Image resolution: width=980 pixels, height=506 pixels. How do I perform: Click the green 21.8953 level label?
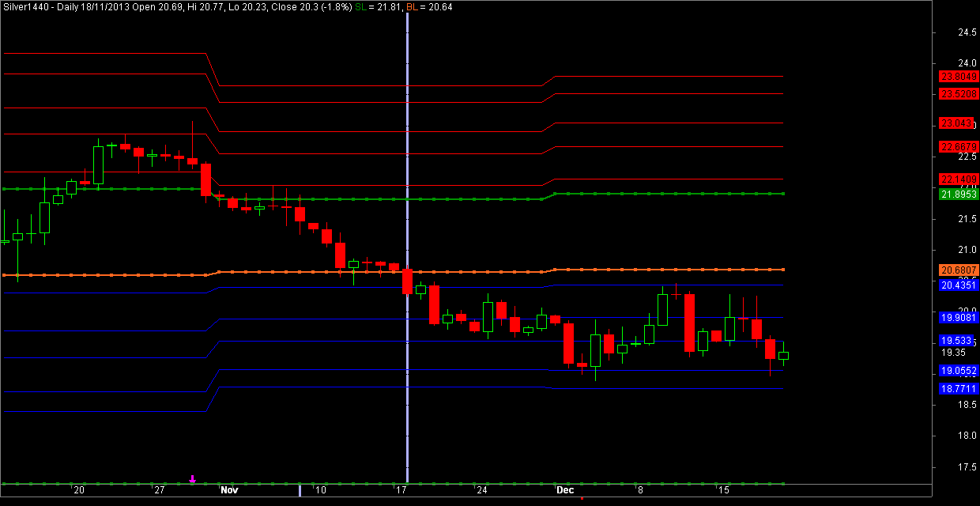[959, 194]
